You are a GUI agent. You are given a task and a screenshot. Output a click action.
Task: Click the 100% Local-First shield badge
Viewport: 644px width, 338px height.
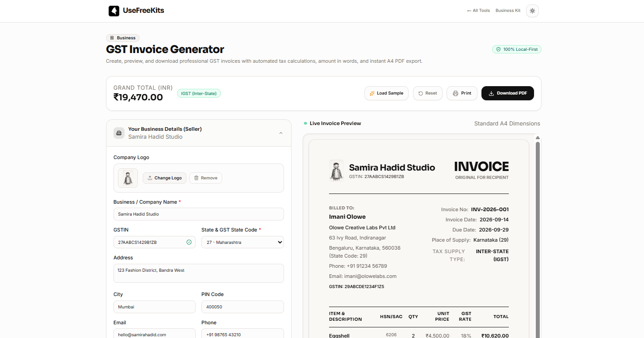pos(517,49)
